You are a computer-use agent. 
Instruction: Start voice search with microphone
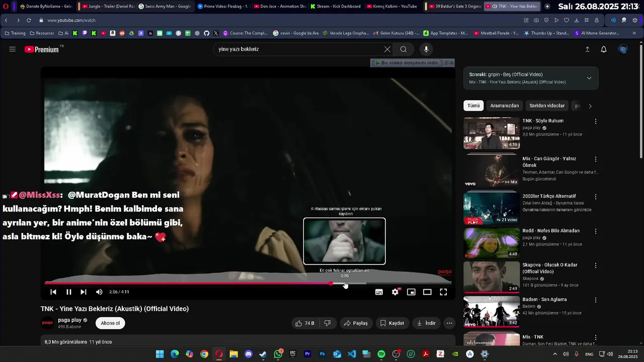[426, 49]
